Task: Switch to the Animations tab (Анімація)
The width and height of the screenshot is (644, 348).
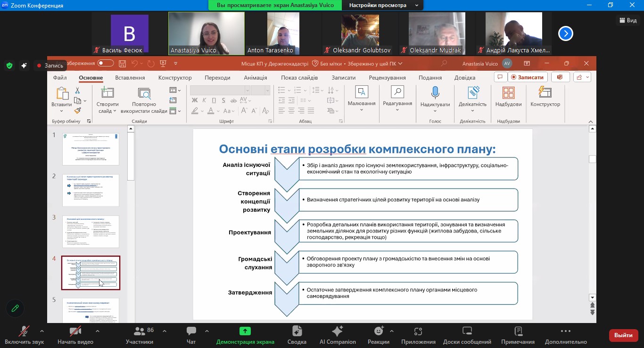Action: click(x=255, y=78)
